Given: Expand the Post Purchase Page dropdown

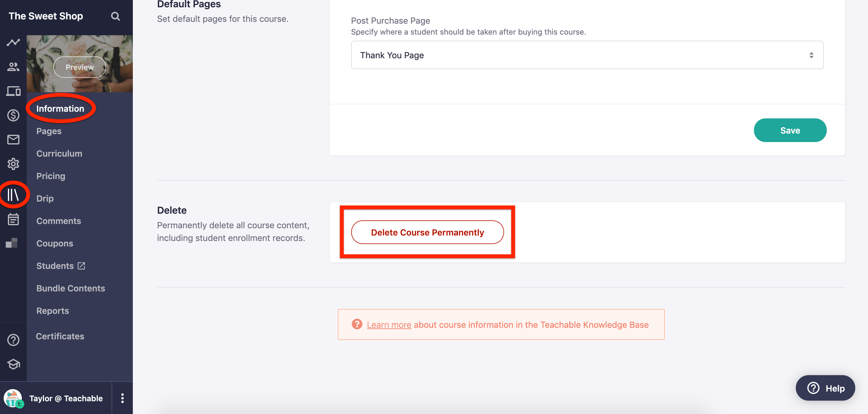Looking at the screenshot, I should [587, 55].
